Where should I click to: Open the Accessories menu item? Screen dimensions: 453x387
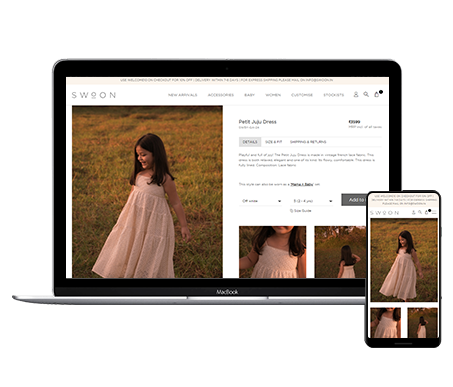pos(221,95)
